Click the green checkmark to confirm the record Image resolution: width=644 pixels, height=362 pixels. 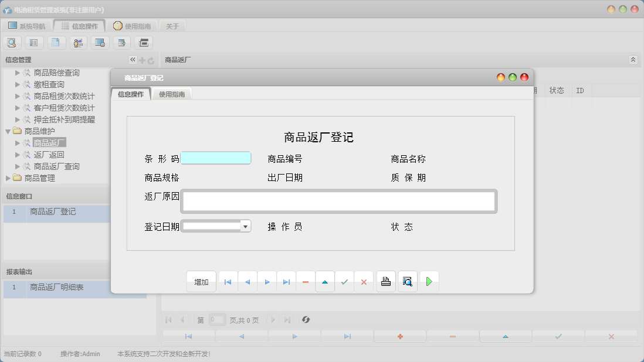344,281
